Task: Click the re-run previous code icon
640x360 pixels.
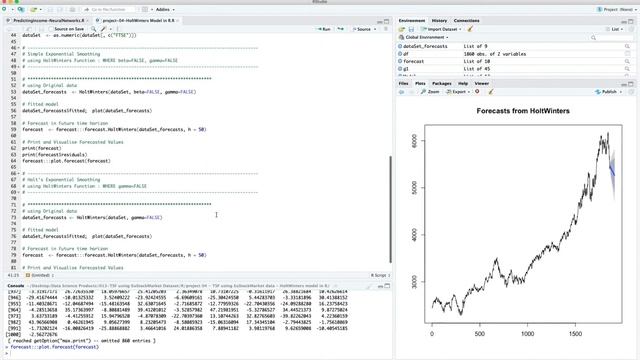Action: point(340,29)
